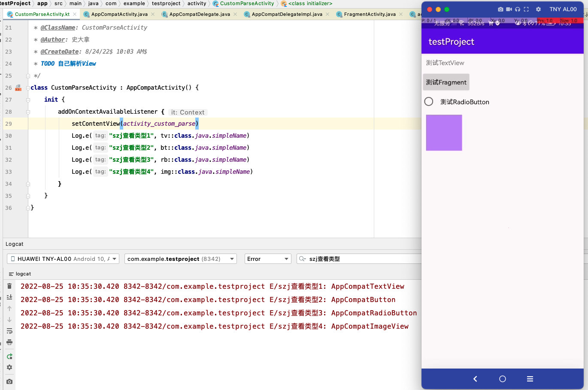
Task: Select the 测试RadioButton radio button
Action: click(x=429, y=102)
